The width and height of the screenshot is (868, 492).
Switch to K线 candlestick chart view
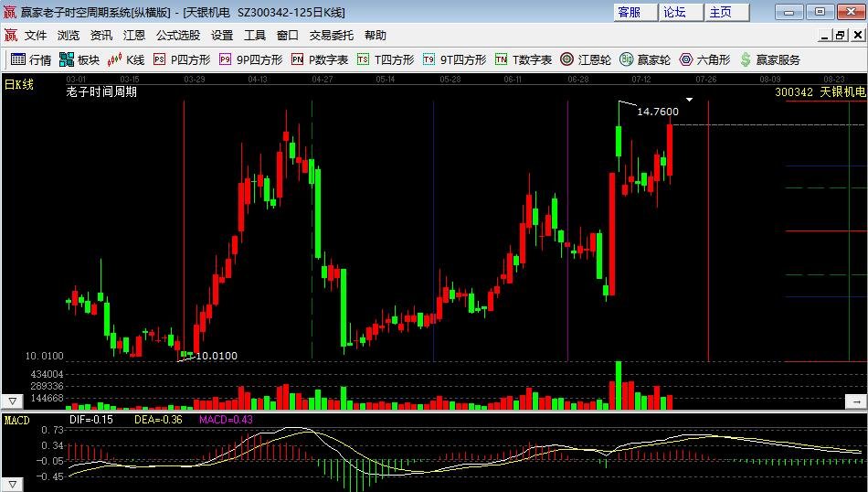126,59
